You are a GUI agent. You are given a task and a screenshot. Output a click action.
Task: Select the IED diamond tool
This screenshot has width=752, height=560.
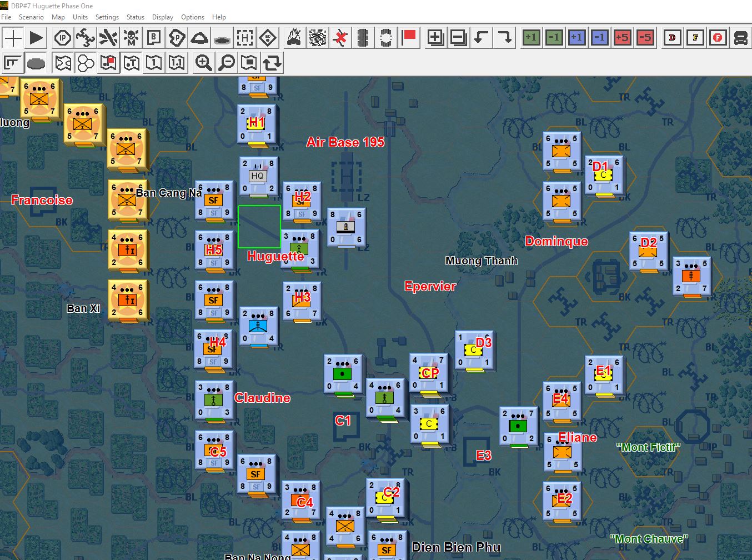(268, 38)
